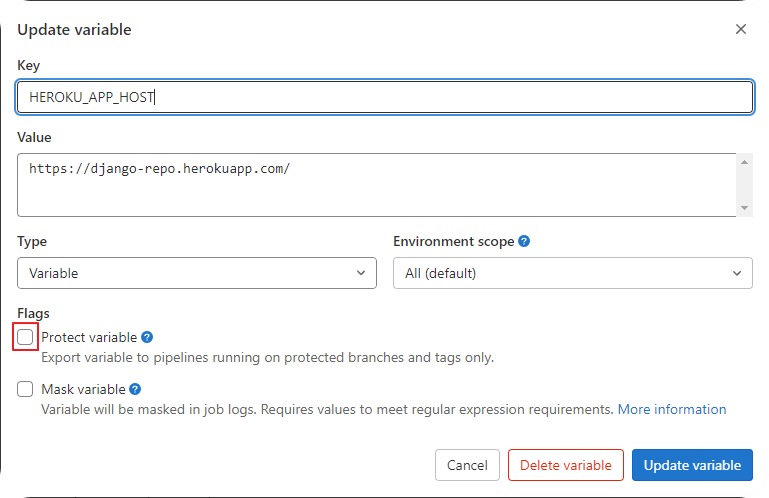Focus the Key field containing HEROKU_APP_HOST

385,97
